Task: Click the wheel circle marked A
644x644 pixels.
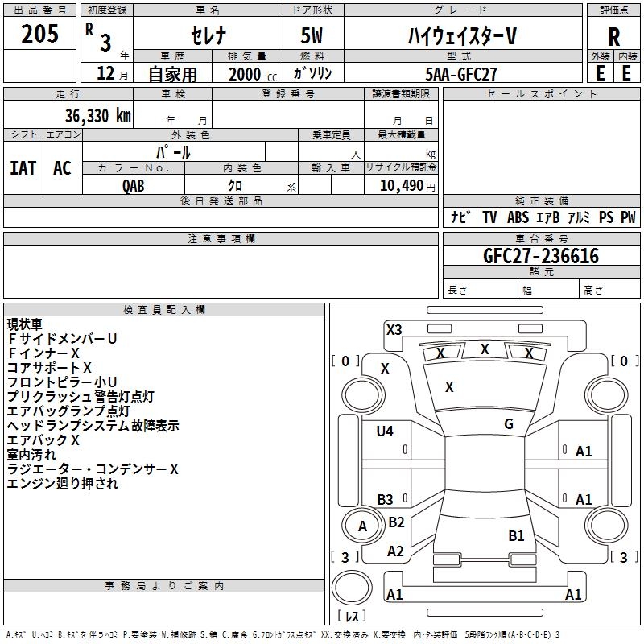Action: [362, 526]
